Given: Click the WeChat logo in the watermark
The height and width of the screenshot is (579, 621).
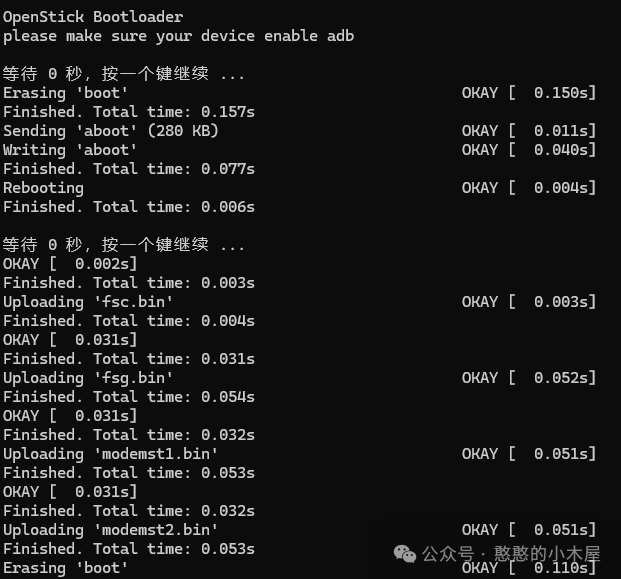Looking at the screenshot, I should click(404, 554).
